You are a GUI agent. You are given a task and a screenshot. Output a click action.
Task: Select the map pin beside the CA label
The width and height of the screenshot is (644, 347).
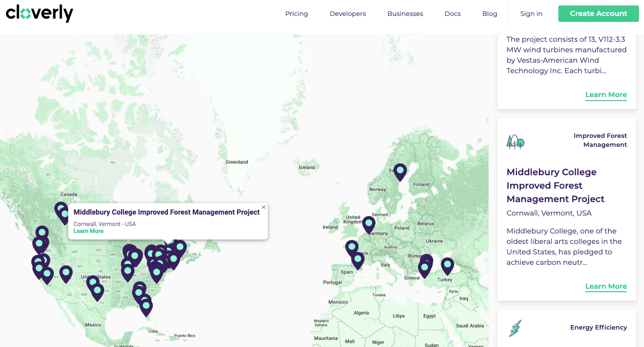click(47, 275)
